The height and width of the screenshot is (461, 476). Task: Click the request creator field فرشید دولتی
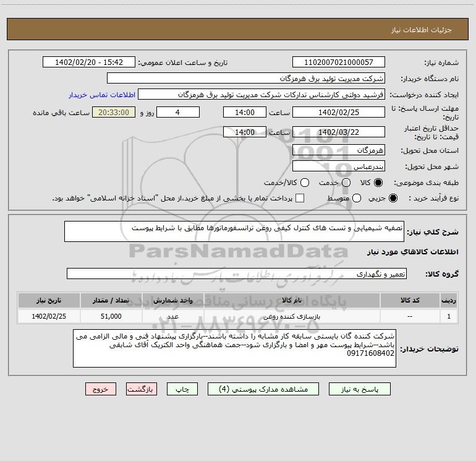tap(261, 95)
